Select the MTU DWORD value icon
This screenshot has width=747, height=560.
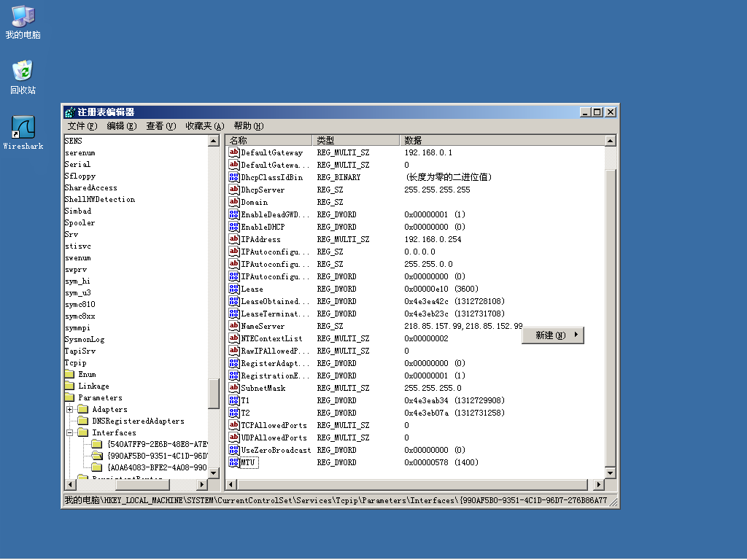[233, 462]
